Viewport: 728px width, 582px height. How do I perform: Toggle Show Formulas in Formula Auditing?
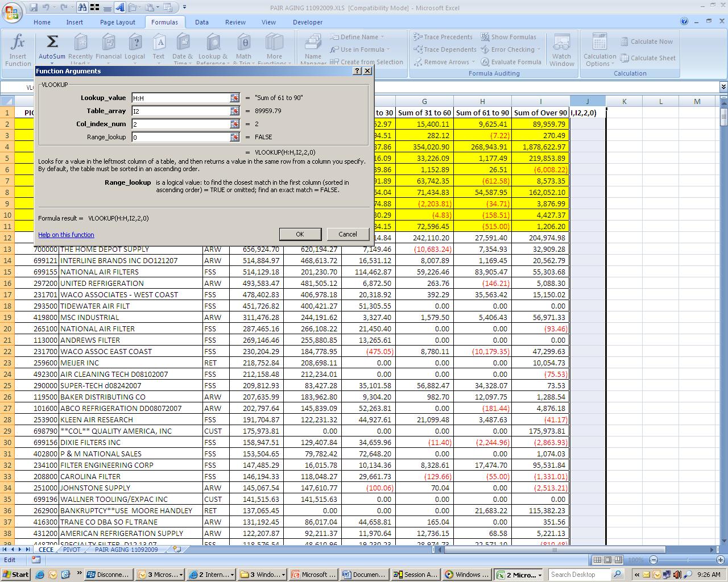508,37
